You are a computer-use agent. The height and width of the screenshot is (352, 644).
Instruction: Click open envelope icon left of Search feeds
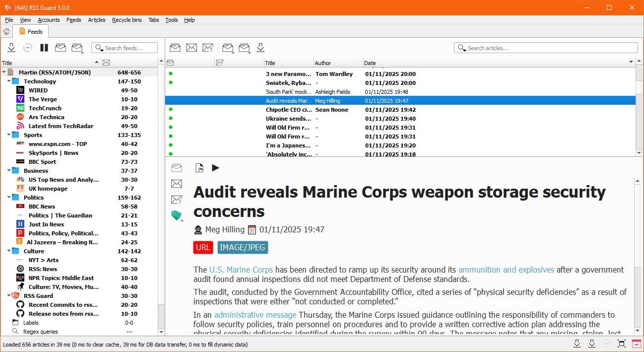point(61,48)
